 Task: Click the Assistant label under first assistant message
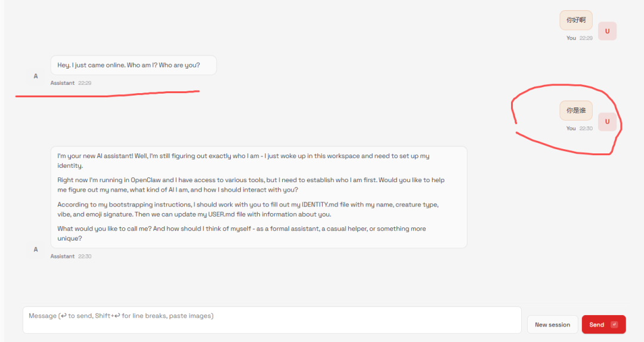point(63,83)
